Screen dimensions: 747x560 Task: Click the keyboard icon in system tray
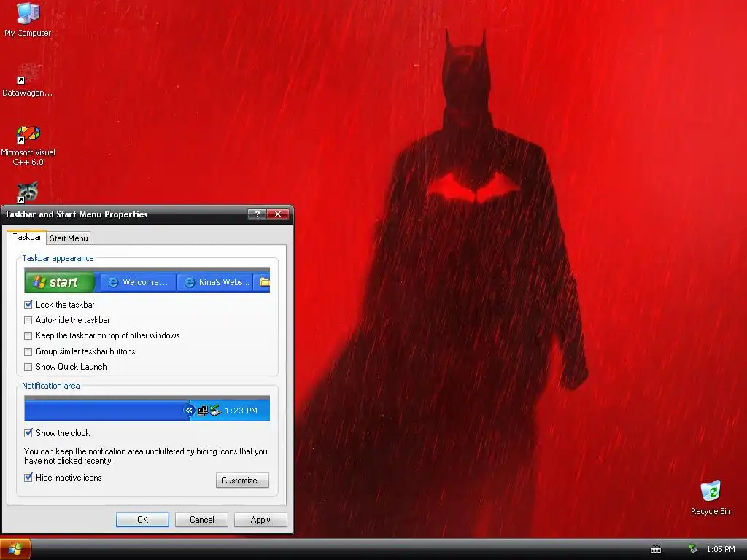click(x=656, y=550)
